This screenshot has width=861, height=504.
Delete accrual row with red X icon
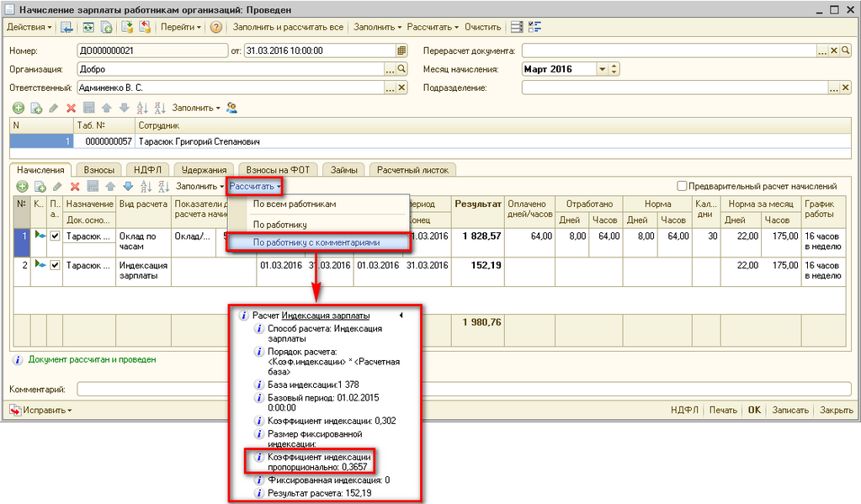pos(75,187)
